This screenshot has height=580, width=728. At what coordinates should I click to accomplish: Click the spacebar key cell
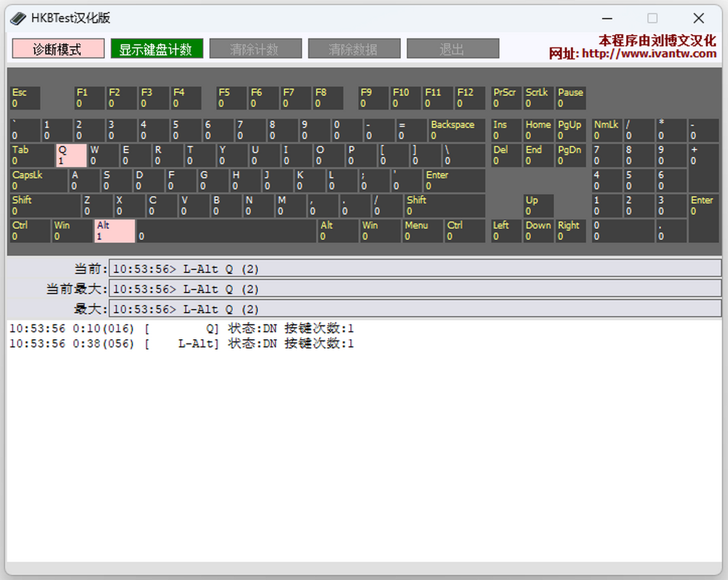[x=226, y=231]
